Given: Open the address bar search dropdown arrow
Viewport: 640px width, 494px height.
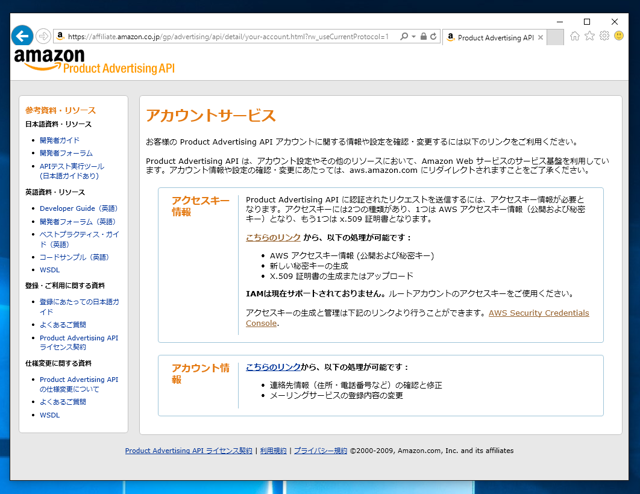Looking at the screenshot, I should 413,36.
